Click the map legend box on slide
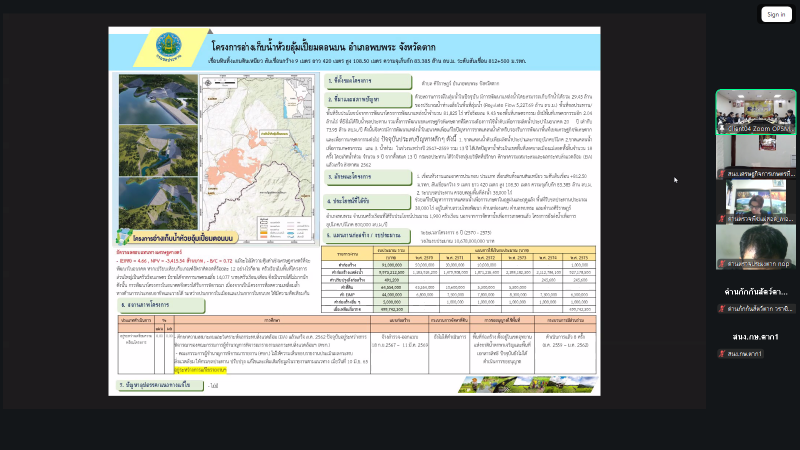Screen dimensions: 800x450 tap(284, 228)
